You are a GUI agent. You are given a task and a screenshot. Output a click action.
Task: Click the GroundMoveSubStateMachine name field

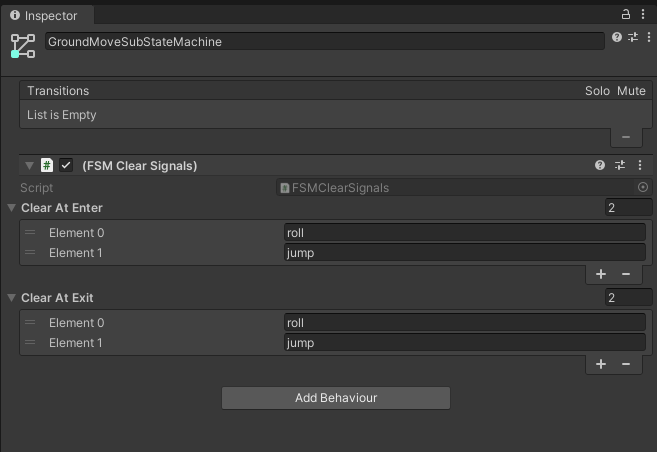coord(326,42)
